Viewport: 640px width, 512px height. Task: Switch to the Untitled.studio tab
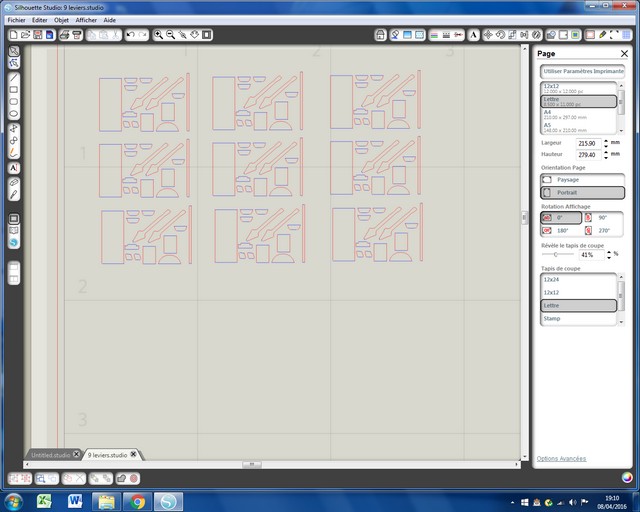pos(50,455)
